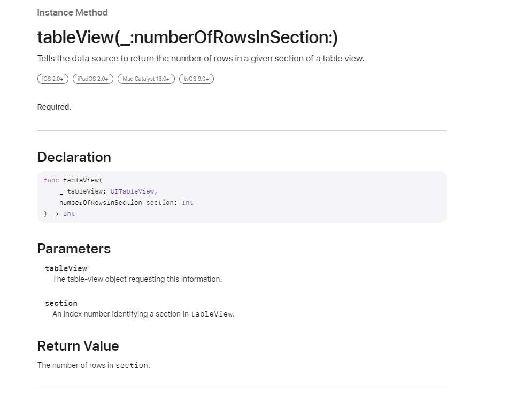Click the Declaration section heading
The width and height of the screenshot is (532, 401).
tap(74, 157)
